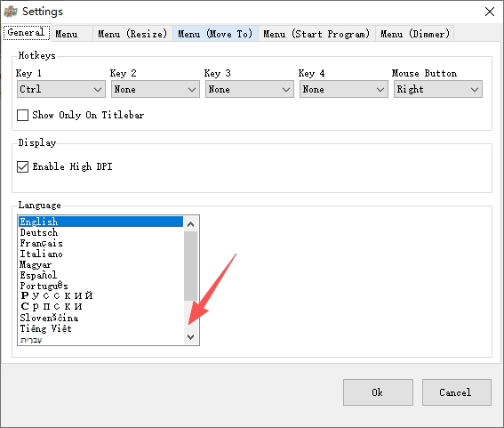Select Slovenščina language
This screenshot has width=504, height=428.
tap(100, 318)
